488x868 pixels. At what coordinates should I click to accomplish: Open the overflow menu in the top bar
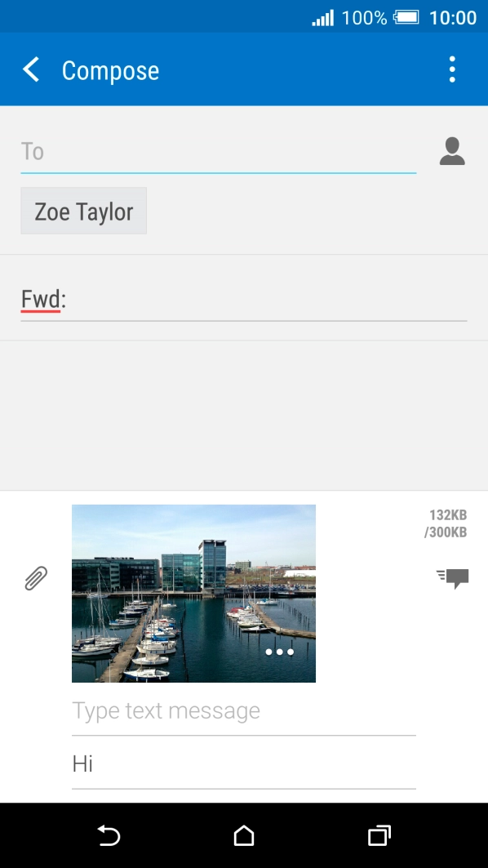point(452,69)
